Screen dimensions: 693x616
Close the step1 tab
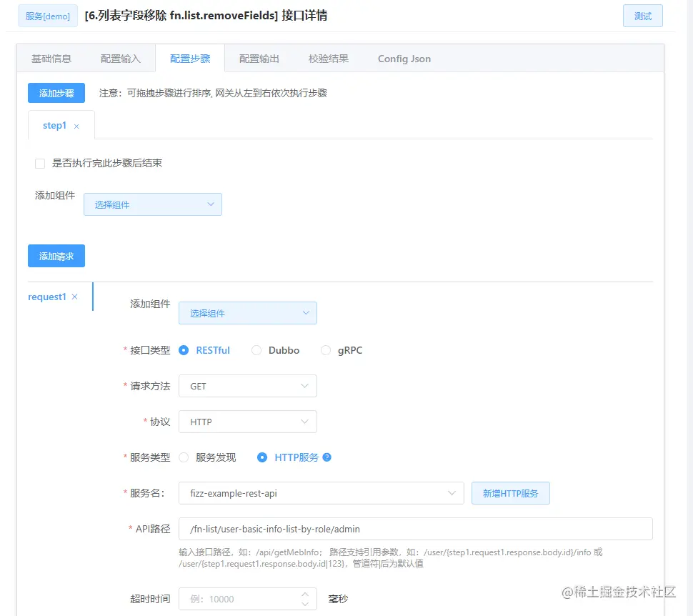[76, 125]
